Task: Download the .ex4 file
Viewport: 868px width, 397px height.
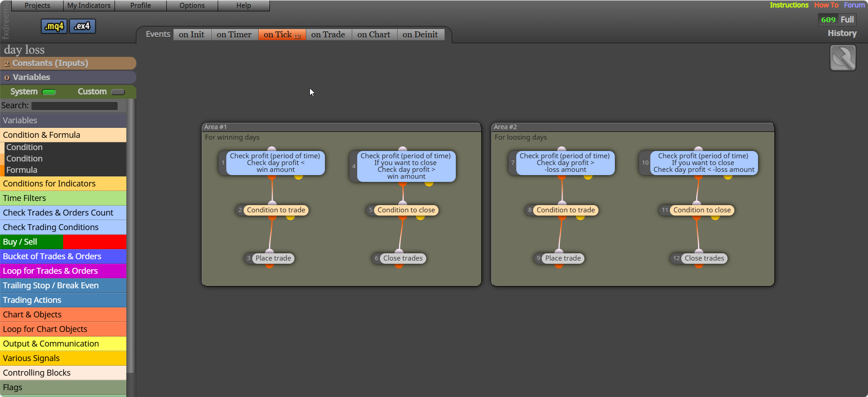Action: [x=82, y=26]
